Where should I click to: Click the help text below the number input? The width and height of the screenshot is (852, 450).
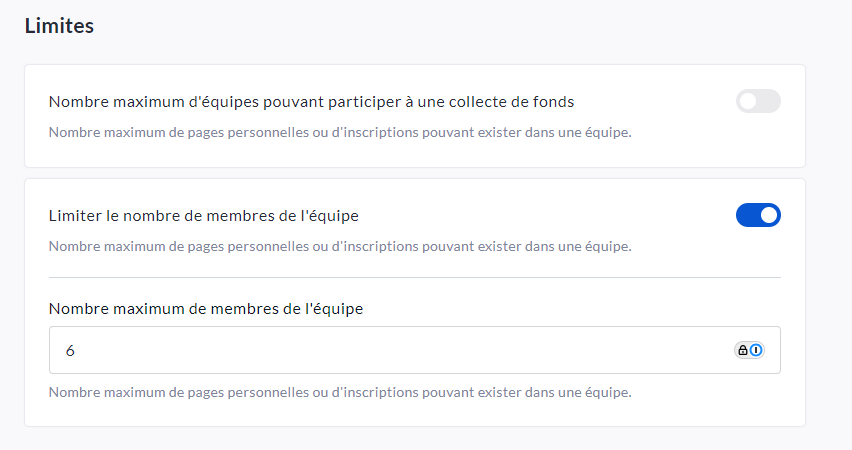pos(340,392)
